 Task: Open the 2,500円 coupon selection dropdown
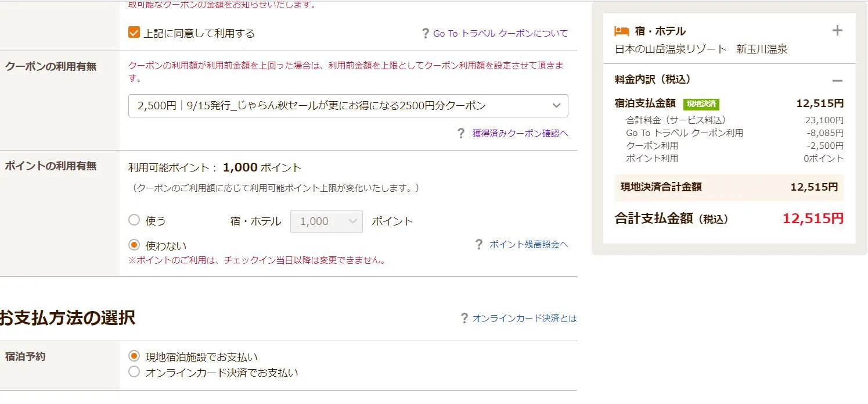point(348,106)
